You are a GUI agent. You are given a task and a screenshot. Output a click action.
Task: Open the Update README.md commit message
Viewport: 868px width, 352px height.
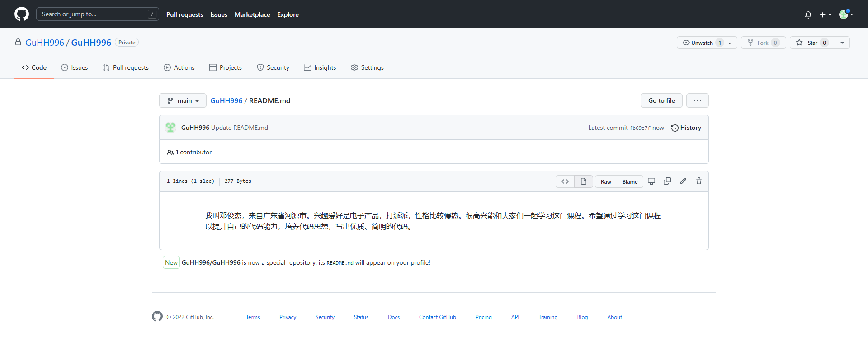click(240, 128)
